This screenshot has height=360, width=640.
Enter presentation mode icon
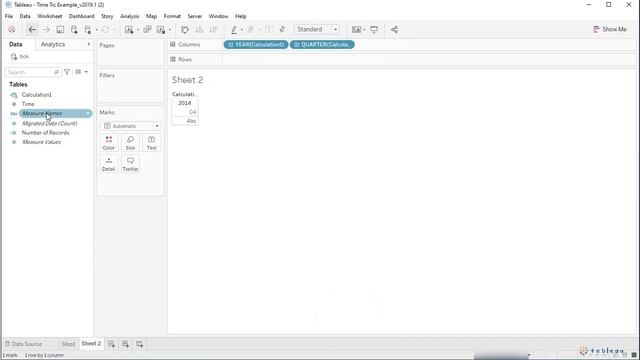click(374, 29)
